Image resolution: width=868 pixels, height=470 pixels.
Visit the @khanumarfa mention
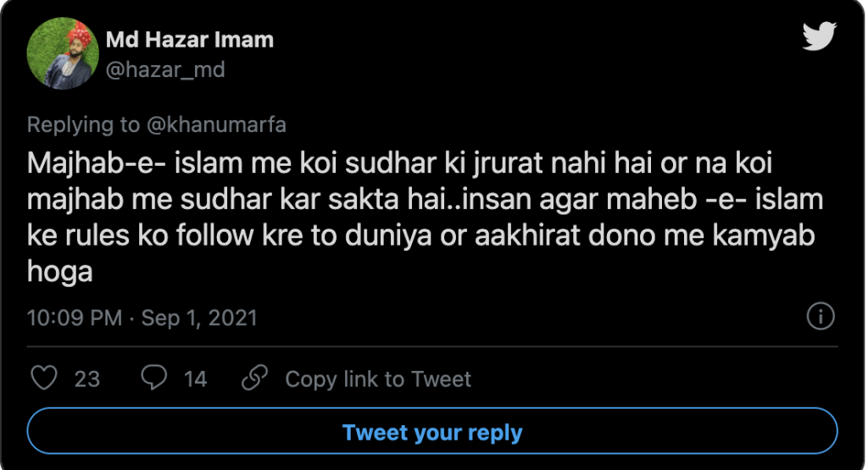click(216, 125)
